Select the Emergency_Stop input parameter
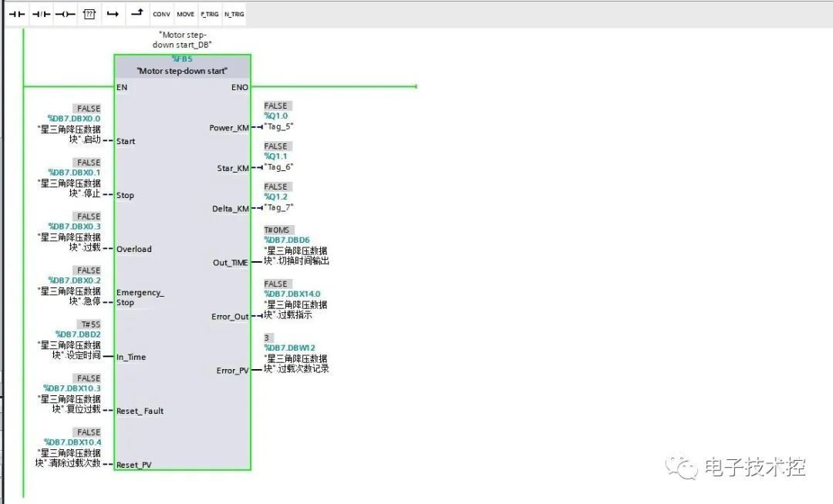Image resolution: width=833 pixels, height=504 pixels. (140, 297)
